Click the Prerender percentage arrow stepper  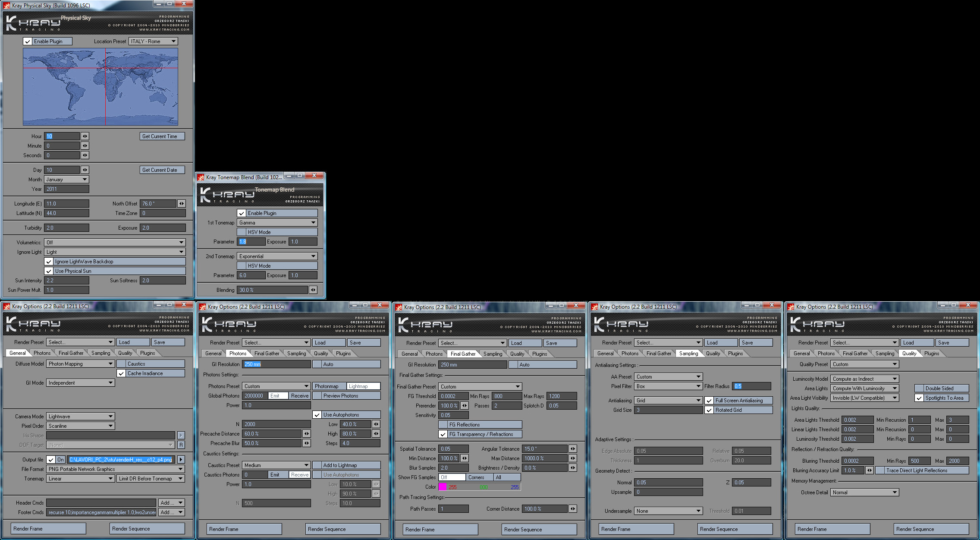tap(465, 406)
